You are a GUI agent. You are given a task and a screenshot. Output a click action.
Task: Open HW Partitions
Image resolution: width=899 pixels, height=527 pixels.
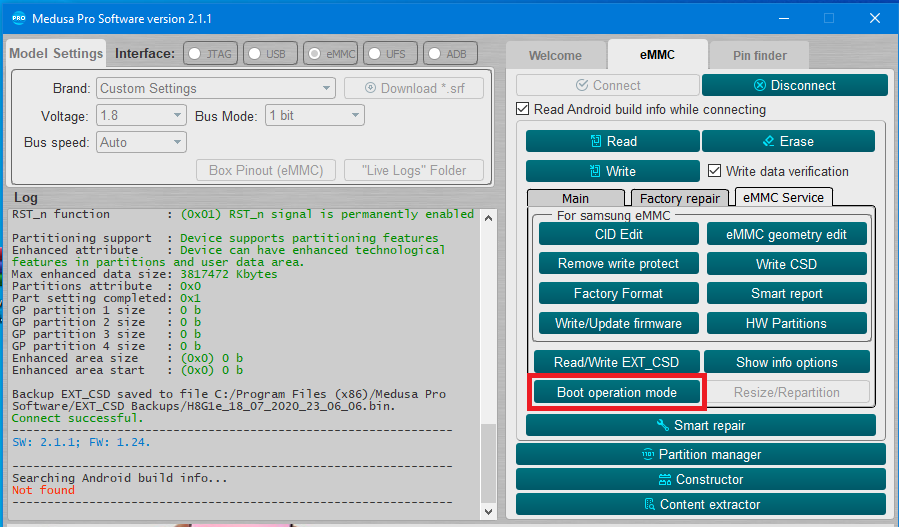pos(786,323)
